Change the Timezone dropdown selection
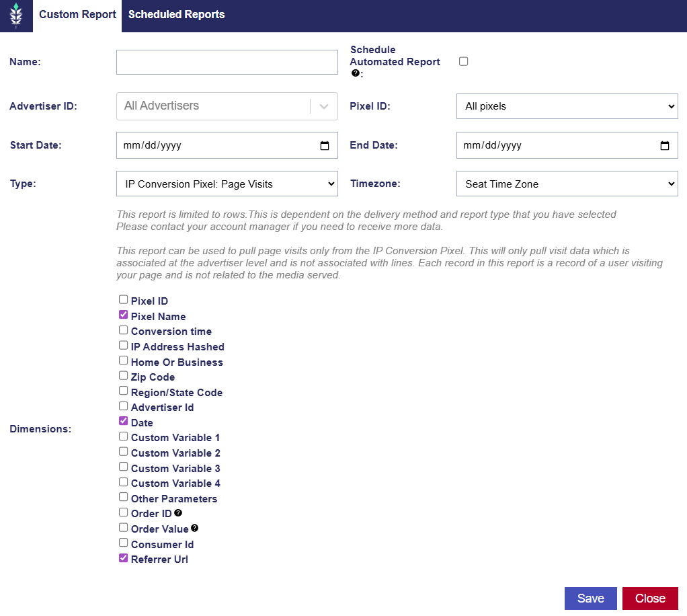Viewport: 687px width, 616px height. point(567,184)
